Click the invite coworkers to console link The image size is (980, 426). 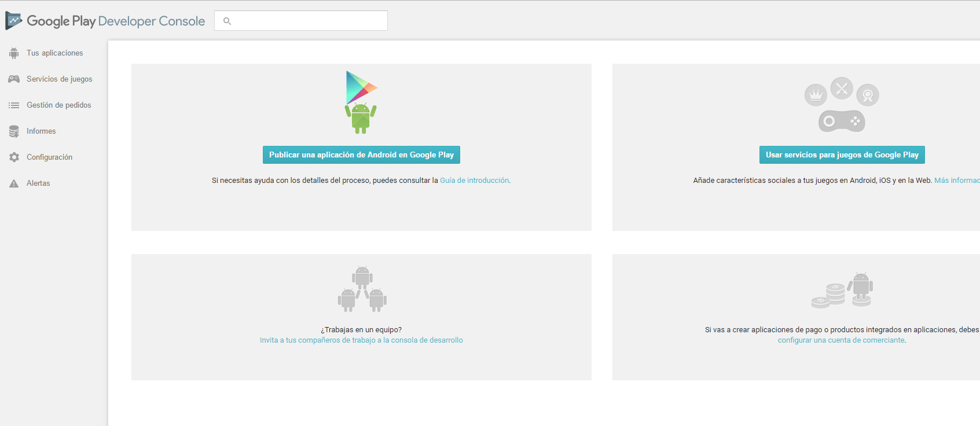coord(361,340)
